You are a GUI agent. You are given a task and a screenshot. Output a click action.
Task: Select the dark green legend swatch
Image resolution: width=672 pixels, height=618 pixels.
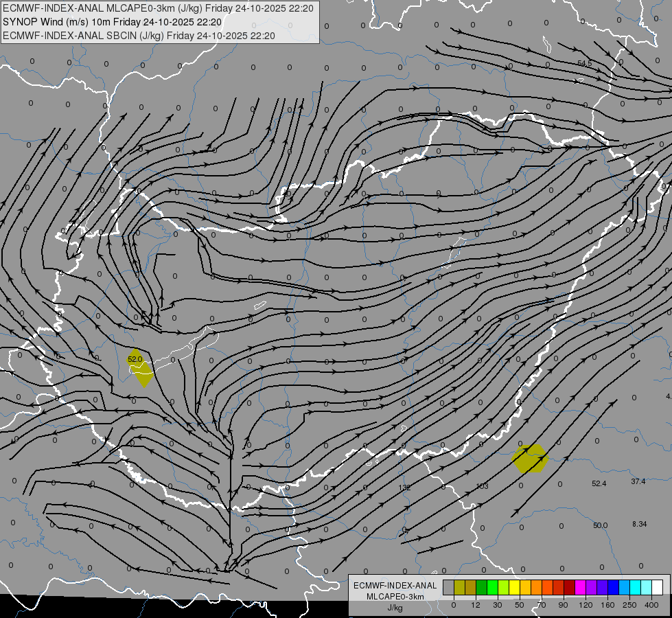[482, 587]
